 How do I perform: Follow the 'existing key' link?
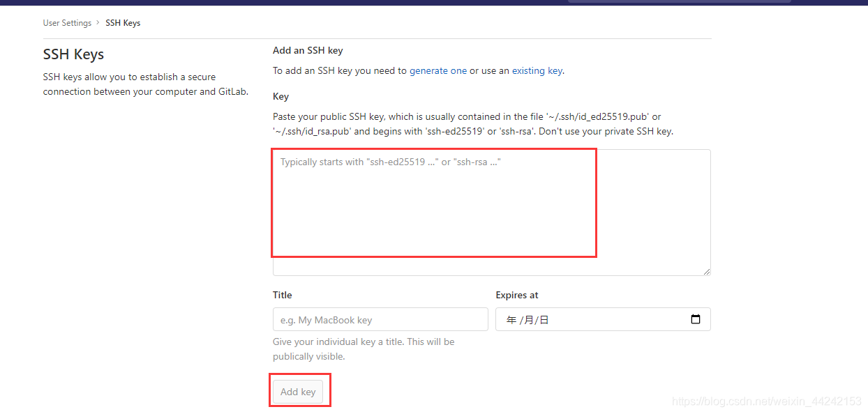537,70
